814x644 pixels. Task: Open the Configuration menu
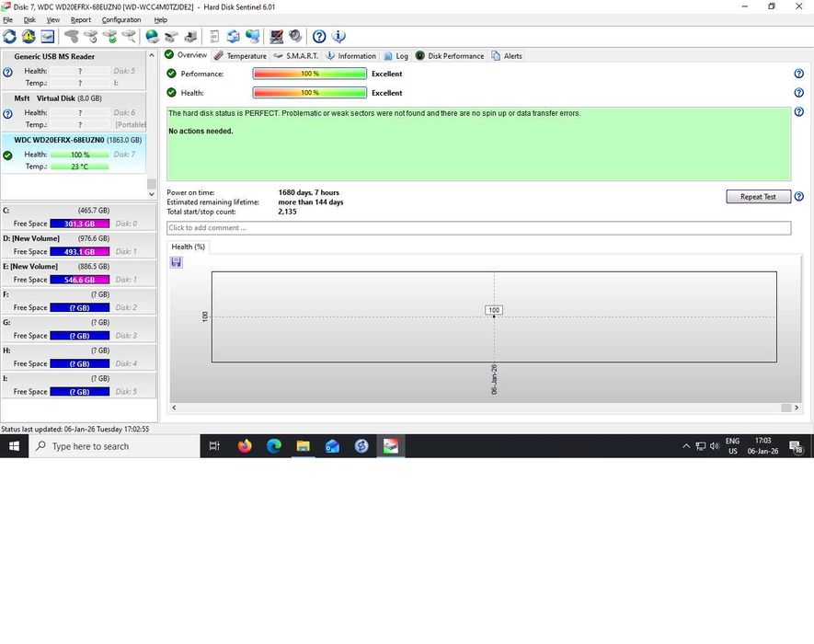click(121, 19)
